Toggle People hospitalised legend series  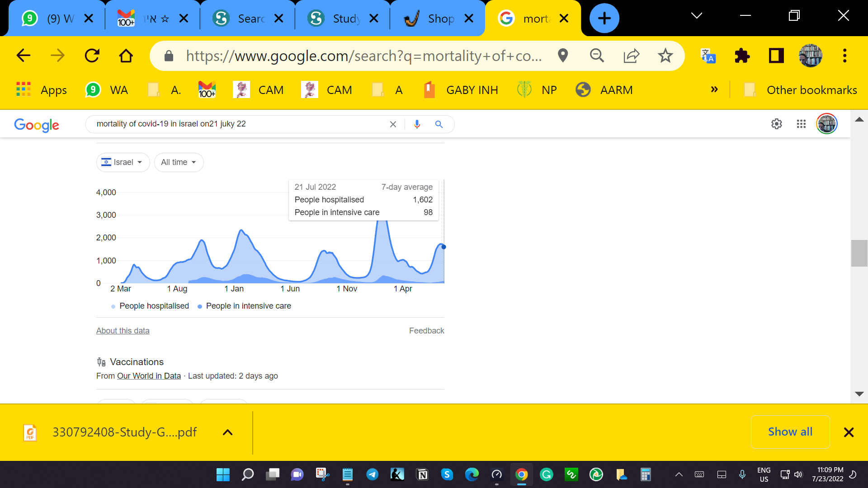(154, 306)
